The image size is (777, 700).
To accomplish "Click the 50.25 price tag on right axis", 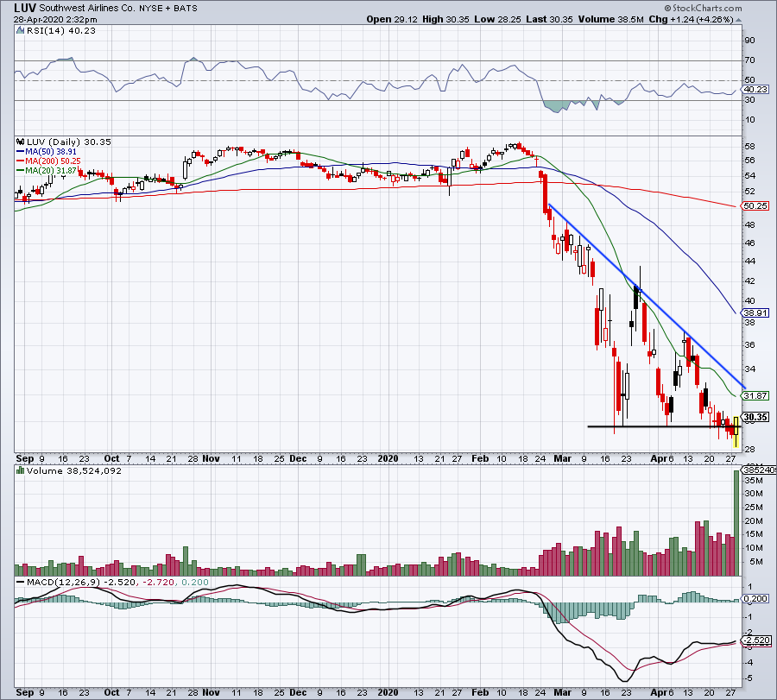I will click(755, 205).
